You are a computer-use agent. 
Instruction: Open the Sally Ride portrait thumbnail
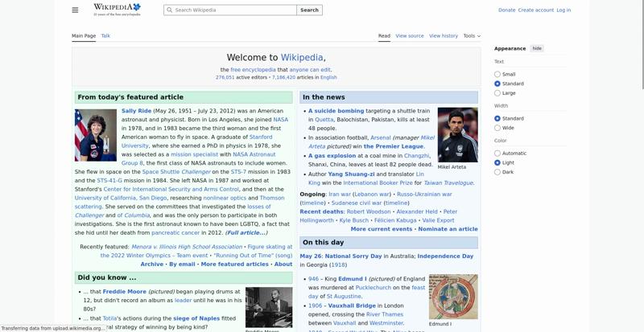tap(96, 135)
